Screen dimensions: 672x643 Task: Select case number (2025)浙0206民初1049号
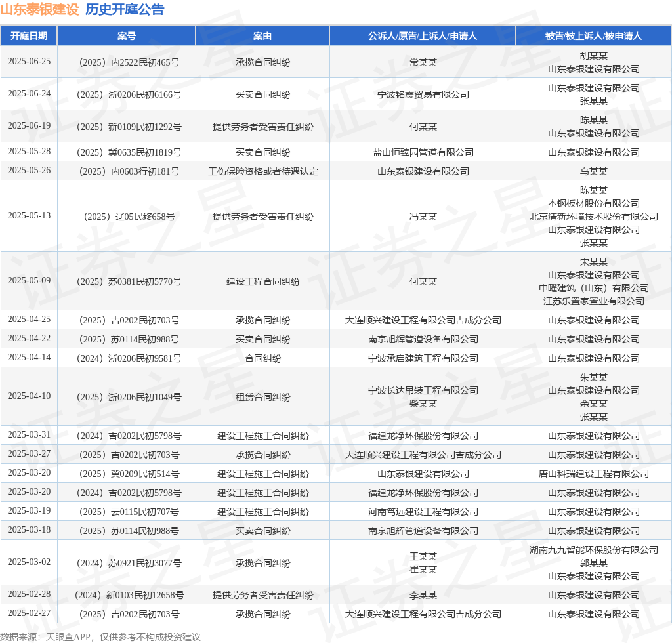click(x=129, y=397)
